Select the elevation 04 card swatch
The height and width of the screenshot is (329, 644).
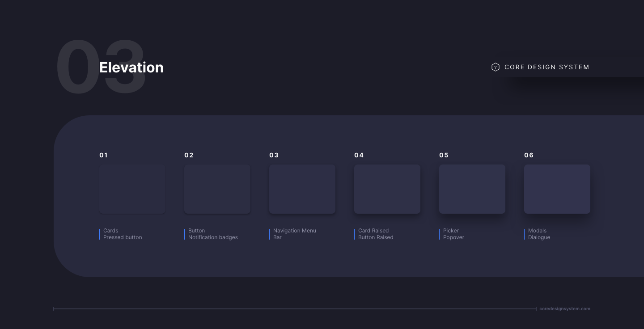point(387,189)
